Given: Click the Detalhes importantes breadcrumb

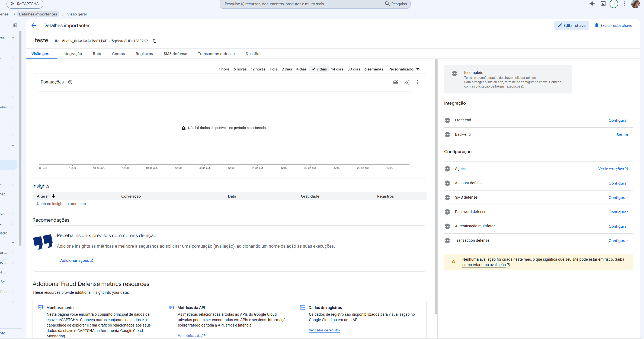Looking at the screenshot, I should click(x=38, y=14).
